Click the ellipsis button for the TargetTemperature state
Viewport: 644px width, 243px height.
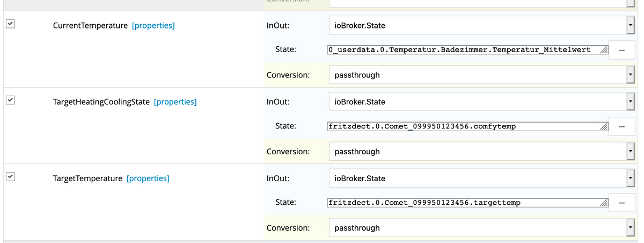point(621,203)
